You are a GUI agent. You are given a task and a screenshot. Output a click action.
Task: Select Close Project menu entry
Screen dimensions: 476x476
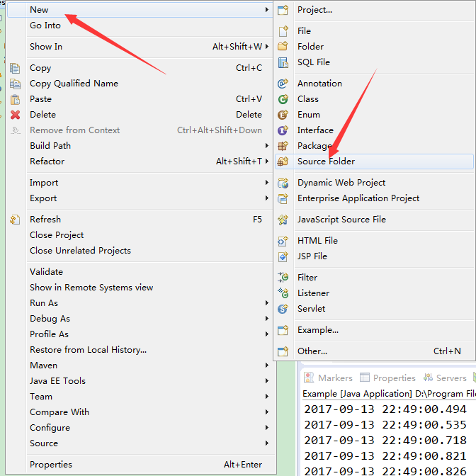tap(140, 235)
